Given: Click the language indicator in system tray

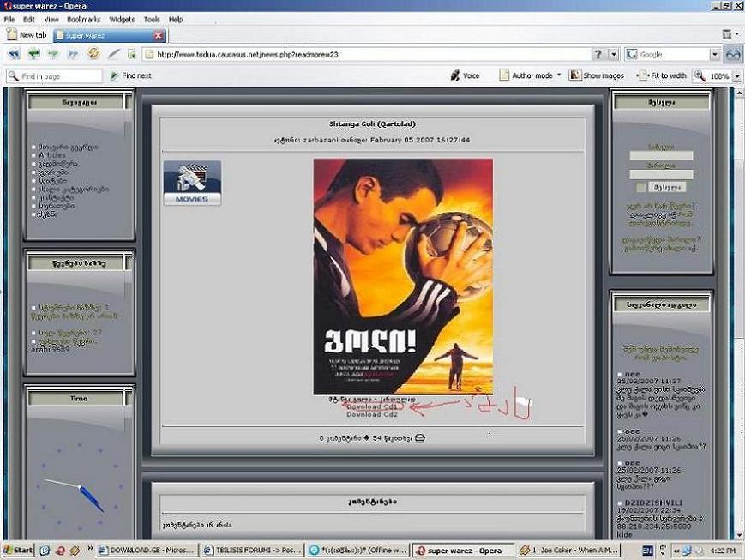Looking at the screenshot, I should 647,551.
